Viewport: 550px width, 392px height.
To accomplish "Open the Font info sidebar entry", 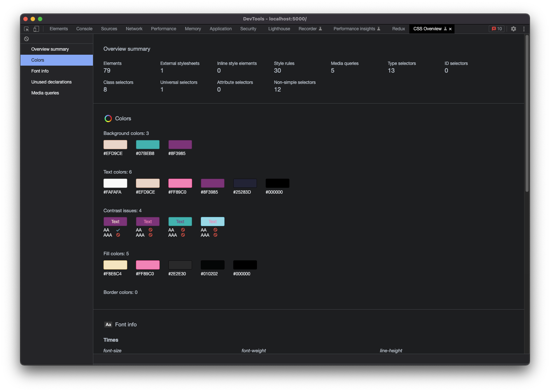I will (x=40, y=71).
